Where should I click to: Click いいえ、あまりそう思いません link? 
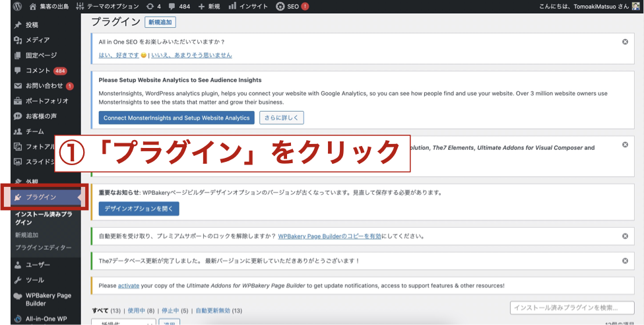coord(191,55)
